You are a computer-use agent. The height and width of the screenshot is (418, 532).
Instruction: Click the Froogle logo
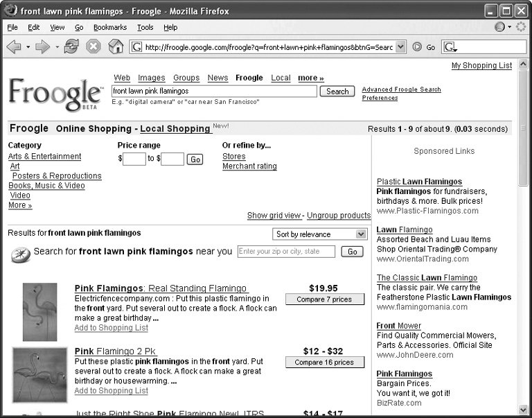point(55,93)
